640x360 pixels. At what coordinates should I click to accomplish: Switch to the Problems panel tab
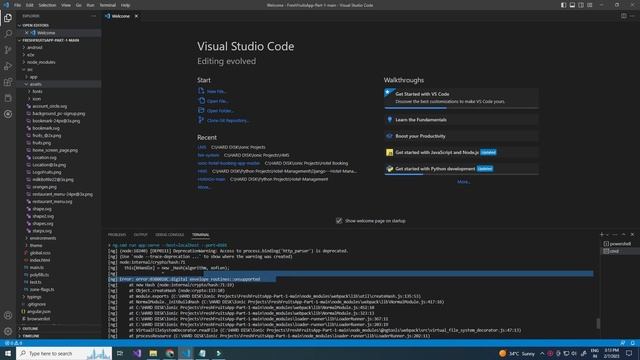point(117,235)
